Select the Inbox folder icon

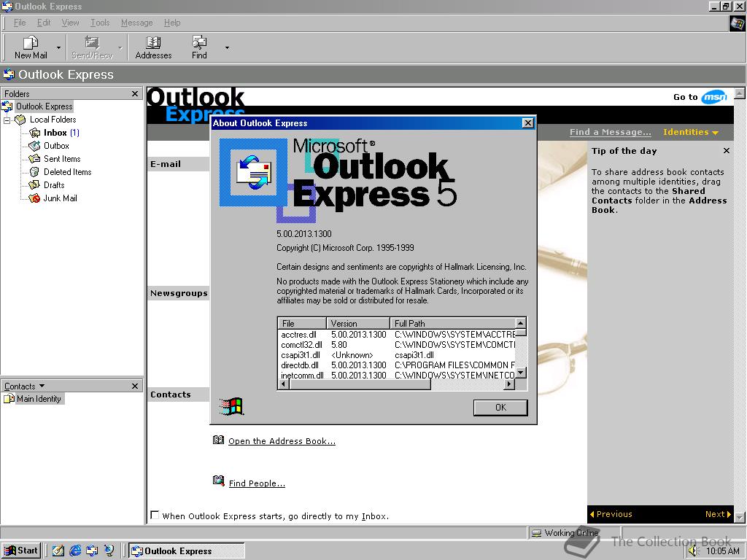(x=35, y=133)
